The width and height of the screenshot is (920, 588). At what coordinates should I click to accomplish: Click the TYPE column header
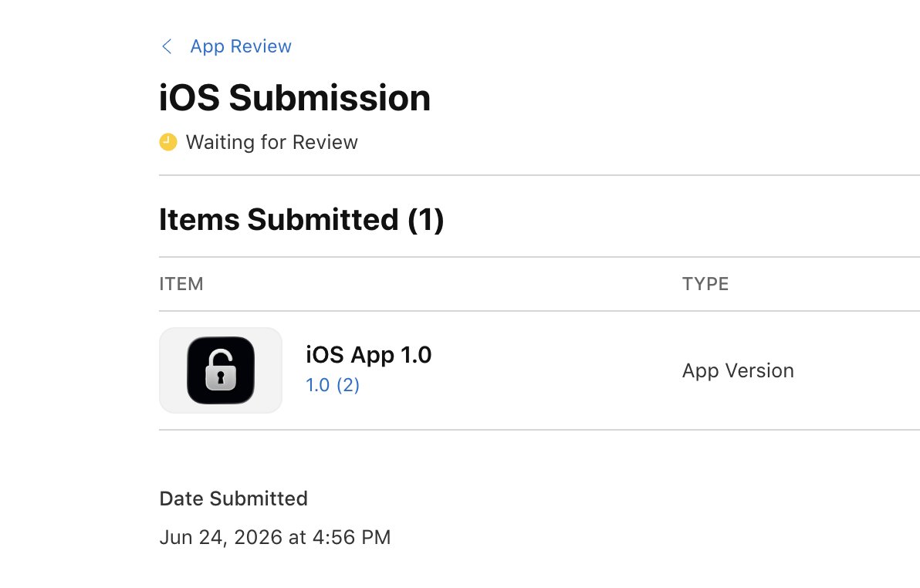[x=705, y=284]
